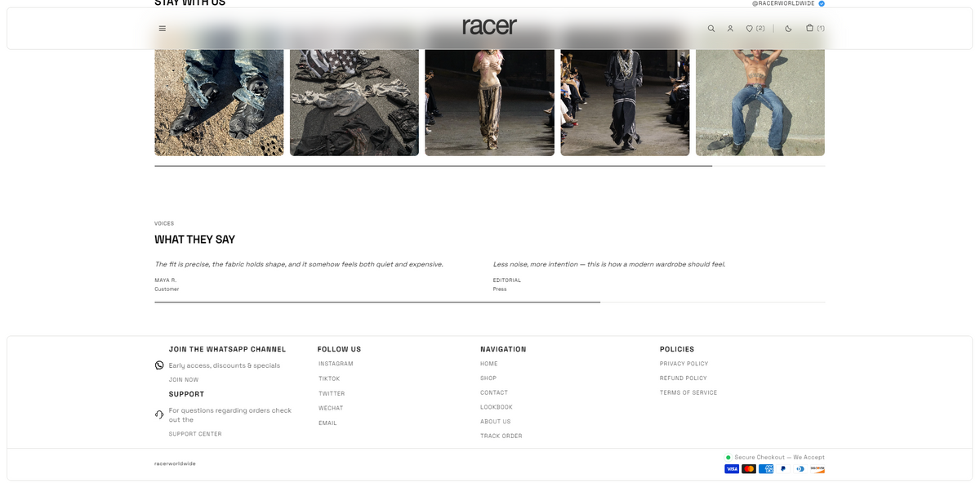Open the Track Order footer link
The width and height of the screenshot is (980, 488).
click(501, 437)
